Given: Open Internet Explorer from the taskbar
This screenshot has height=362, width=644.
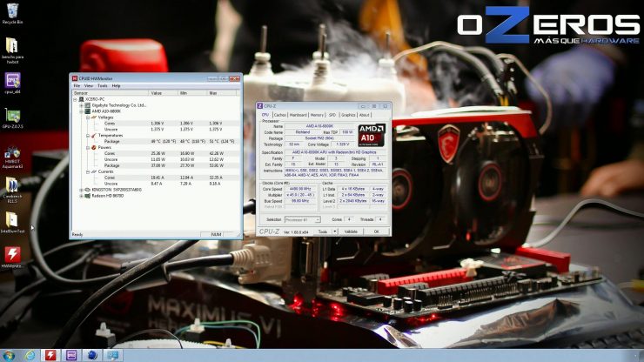Looking at the screenshot, I should 30,355.
